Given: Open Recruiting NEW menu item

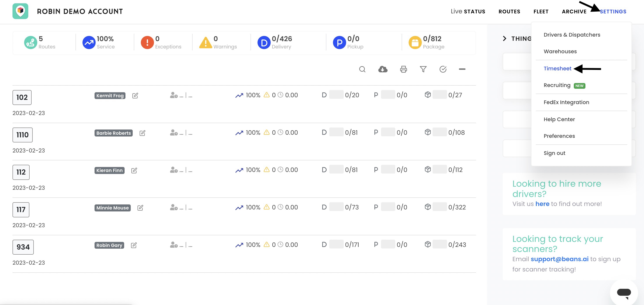Looking at the screenshot, I should [x=564, y=85].
